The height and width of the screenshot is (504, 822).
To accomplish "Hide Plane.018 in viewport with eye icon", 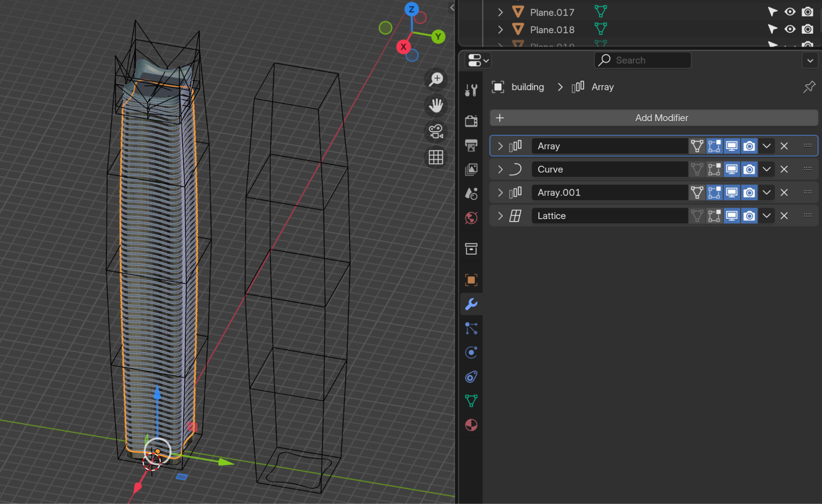I will (x=790, y=29).
